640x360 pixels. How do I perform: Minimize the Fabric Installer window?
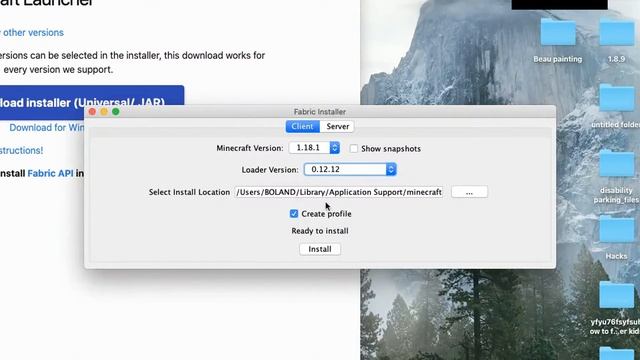(104, 112)
